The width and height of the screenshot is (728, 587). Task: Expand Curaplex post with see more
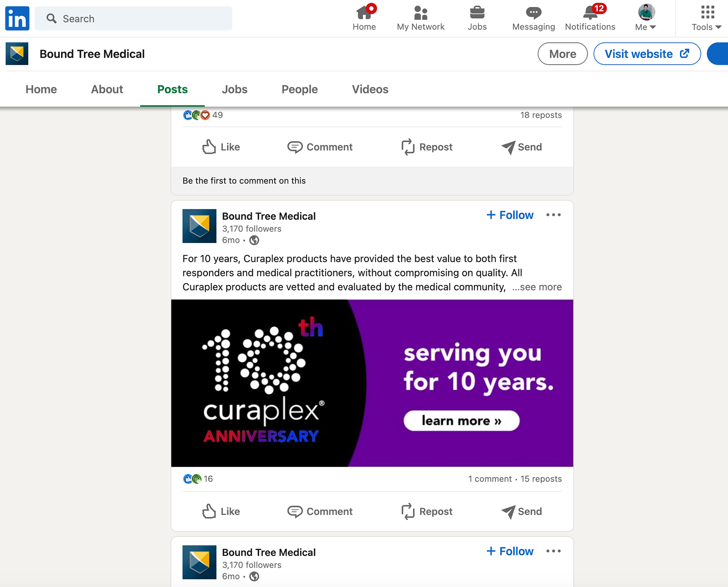pyautogui.click(x=537, y=287)
